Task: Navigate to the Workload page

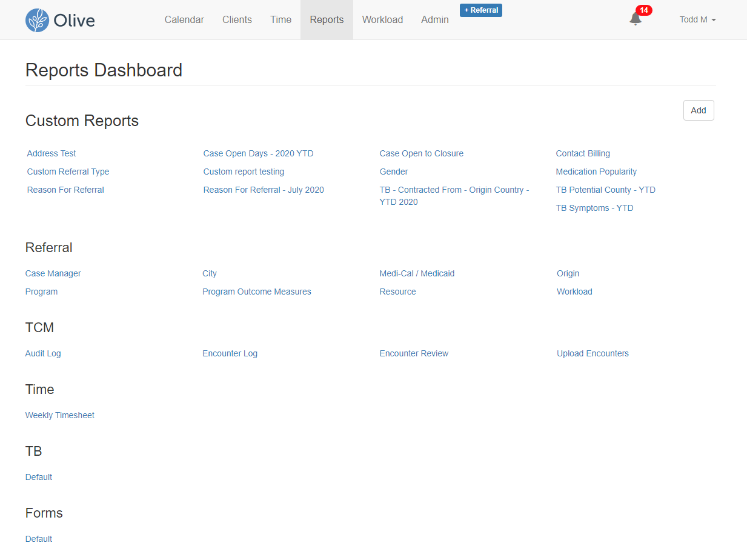Action: point(382,19)
